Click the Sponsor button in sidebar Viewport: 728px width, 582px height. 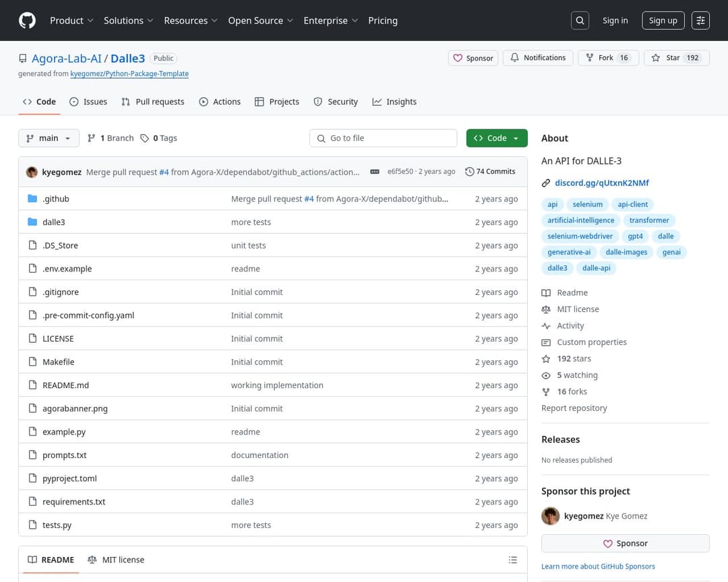[626, 544]
